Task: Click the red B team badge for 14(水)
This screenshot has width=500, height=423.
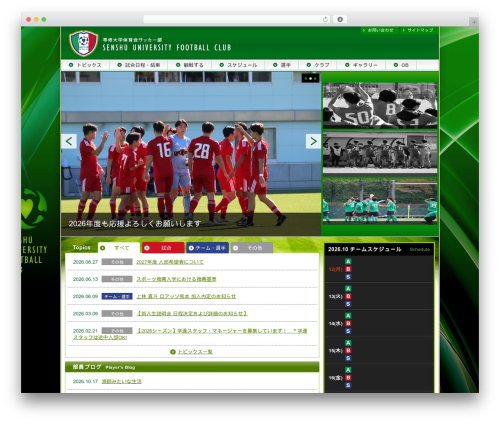Action: click(x=348, y=323)
